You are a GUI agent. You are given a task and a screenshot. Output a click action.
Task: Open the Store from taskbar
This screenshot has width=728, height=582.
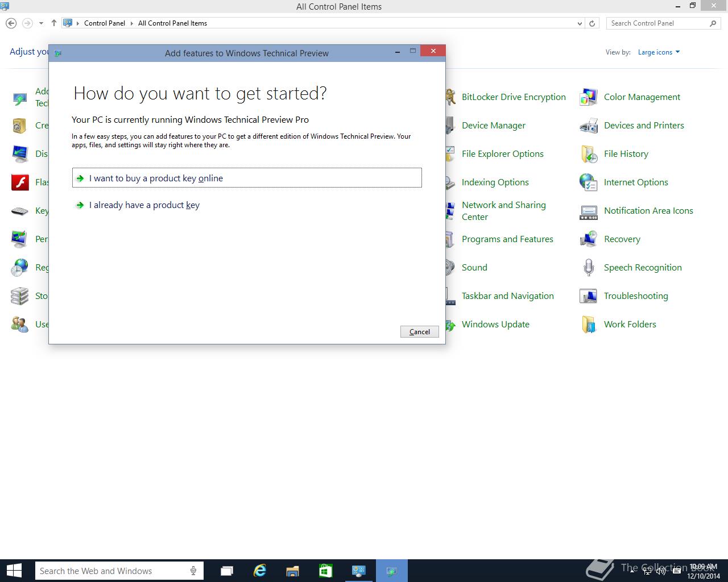pyautogui.click(x=325, y=571)
